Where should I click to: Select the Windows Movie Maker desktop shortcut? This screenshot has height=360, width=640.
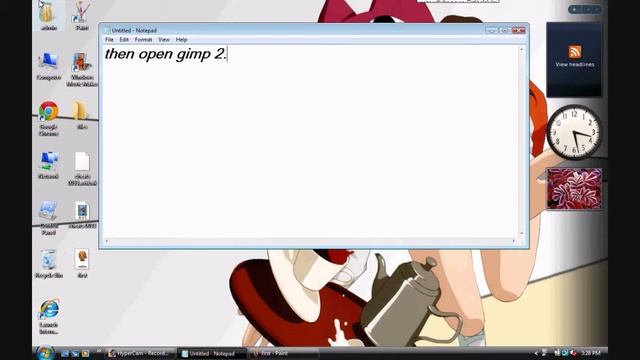(x=82, y=69)
